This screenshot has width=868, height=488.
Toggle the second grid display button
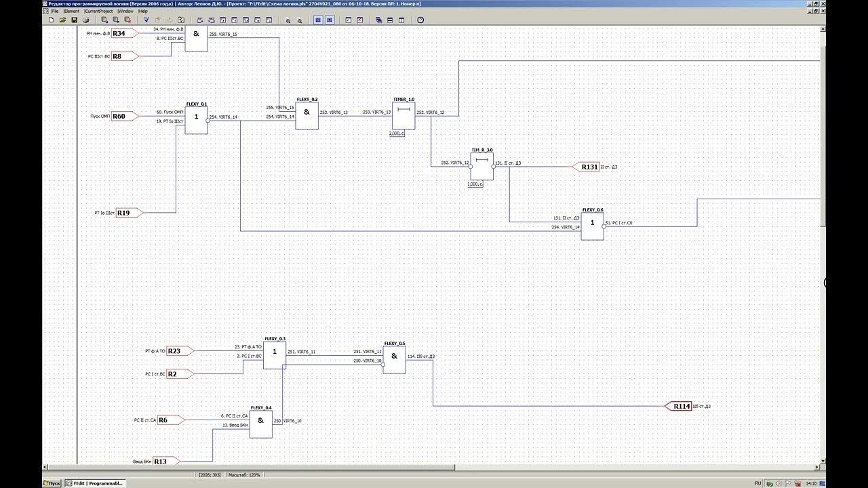tap(330, 20)
